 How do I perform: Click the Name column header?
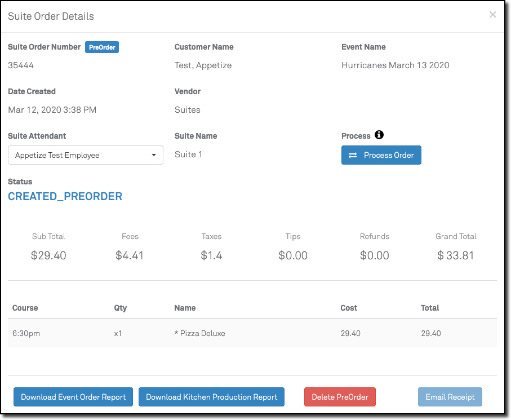point(185,308)
